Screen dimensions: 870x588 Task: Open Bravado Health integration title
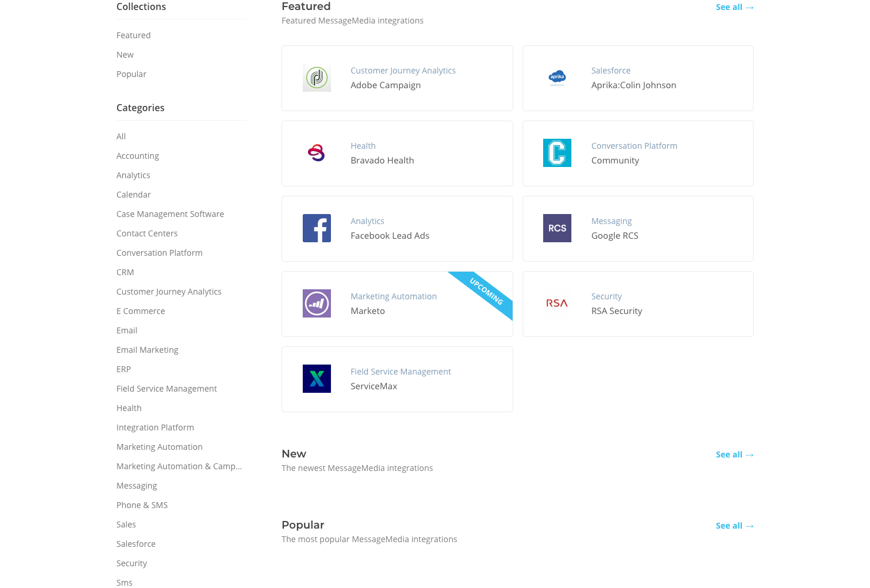coord(382,161)
